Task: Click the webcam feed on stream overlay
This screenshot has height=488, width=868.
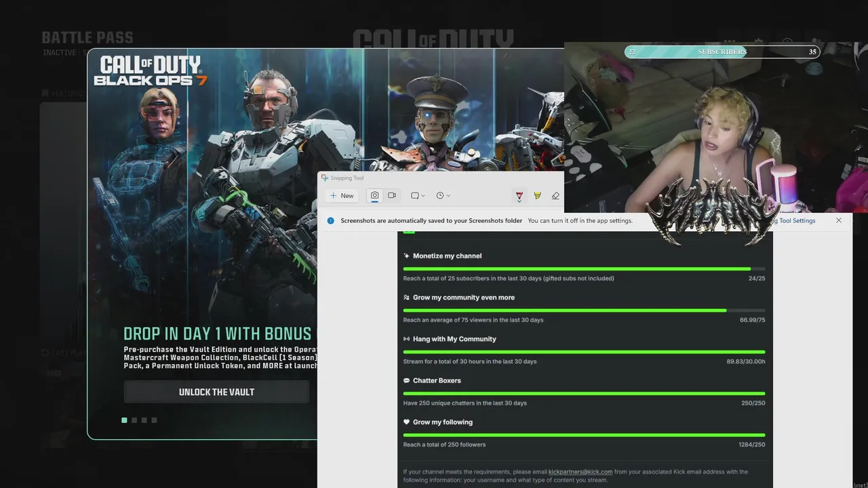Action: click(x=715, y=129)
